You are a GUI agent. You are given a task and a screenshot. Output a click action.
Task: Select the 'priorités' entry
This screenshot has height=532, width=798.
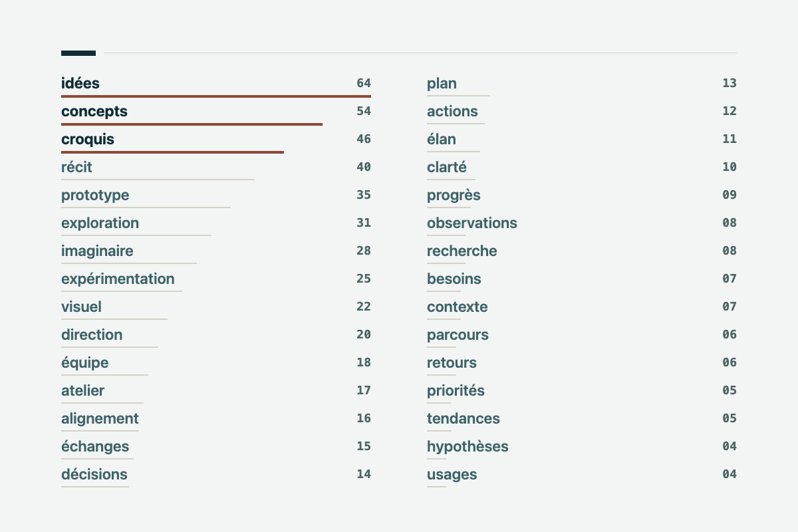456,391
